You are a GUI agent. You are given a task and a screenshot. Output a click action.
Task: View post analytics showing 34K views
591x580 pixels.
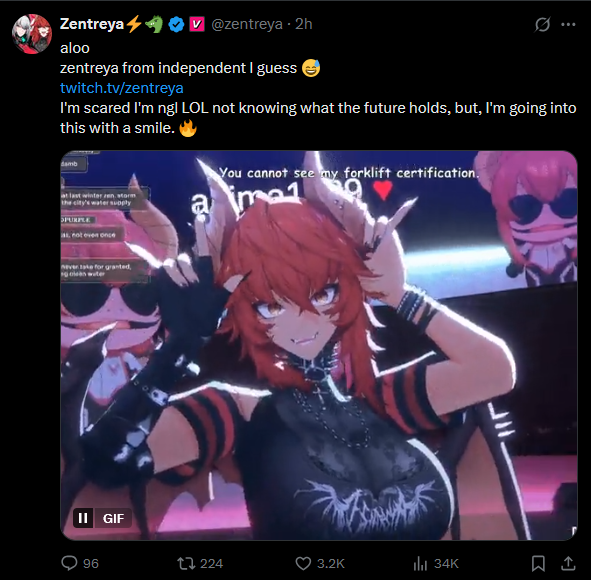coord(436,563)
